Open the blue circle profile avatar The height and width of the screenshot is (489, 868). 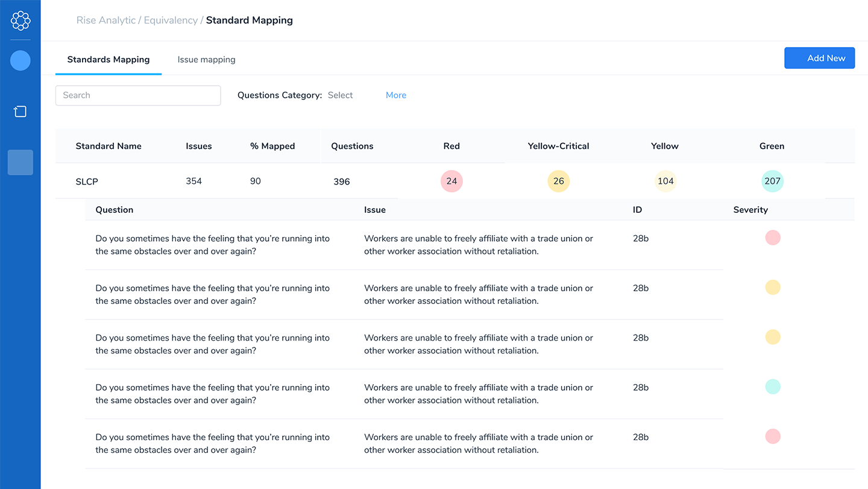[20, 60]
